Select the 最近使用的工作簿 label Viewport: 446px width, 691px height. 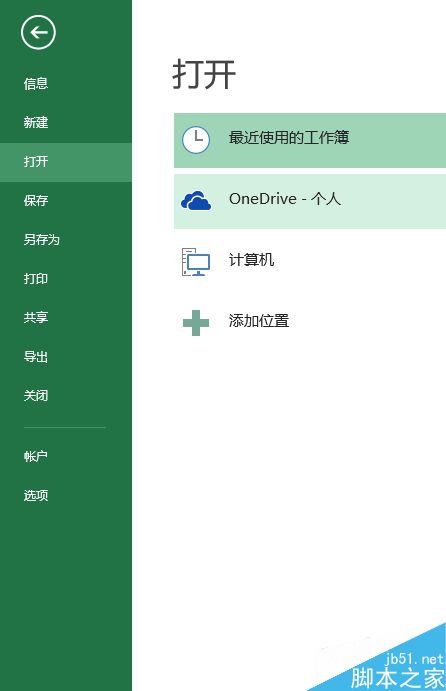click(x=289, y=137)
